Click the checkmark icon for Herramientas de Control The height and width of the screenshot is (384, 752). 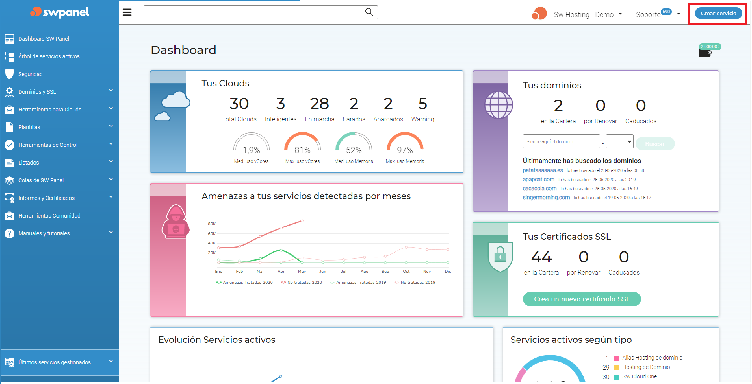pyautogui.click(x=9, y=145)
